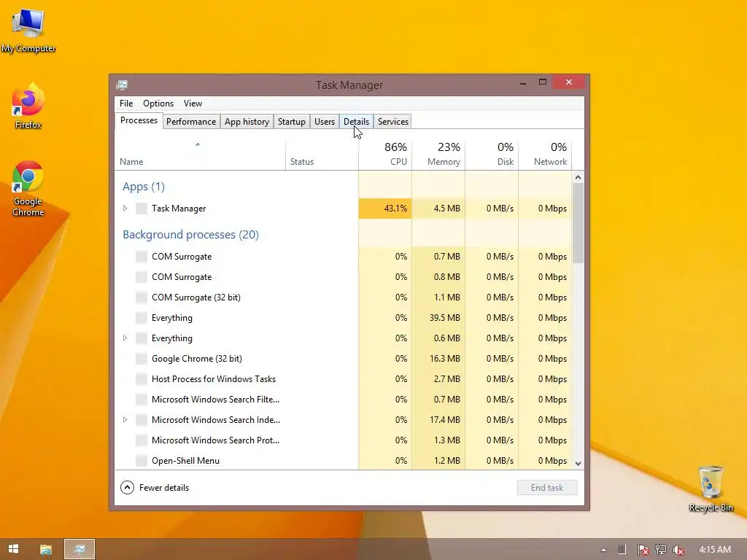Click the muted volume tray icon
This screenshot has width=747, height=560.
(678, 550)
